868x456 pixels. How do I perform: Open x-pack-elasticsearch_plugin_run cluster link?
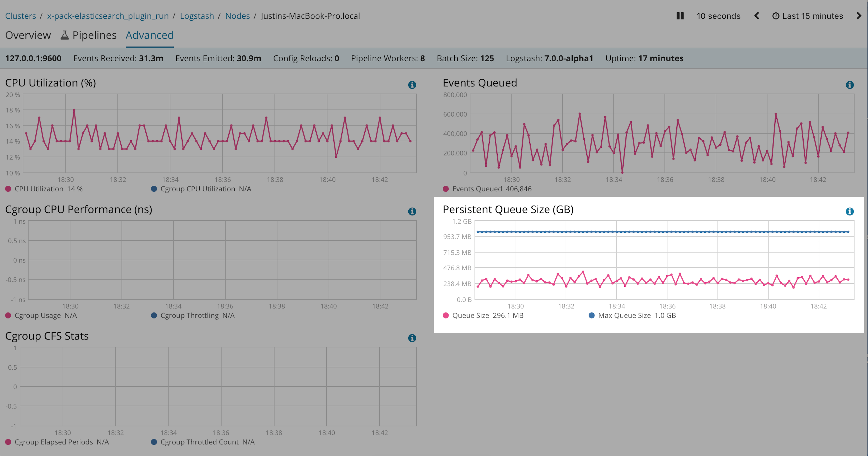(x=108, y=16)
